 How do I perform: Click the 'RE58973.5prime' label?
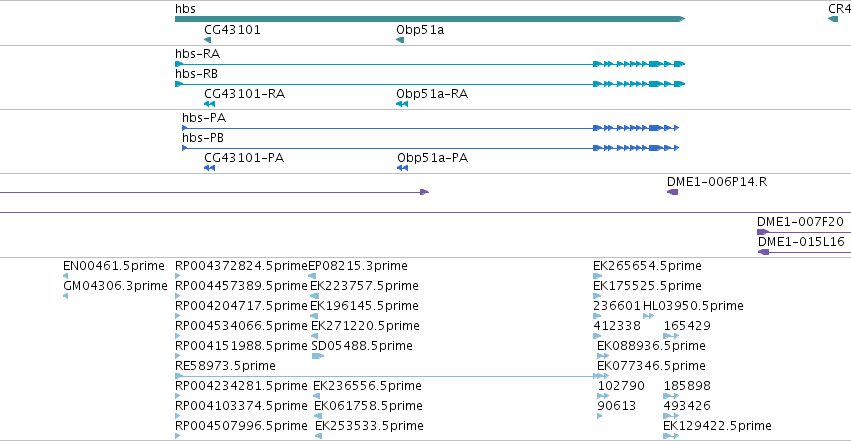click(x=225, y=366)
